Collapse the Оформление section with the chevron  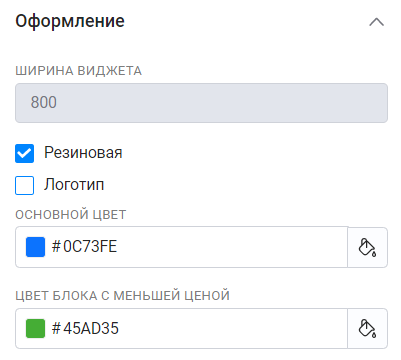376,22
